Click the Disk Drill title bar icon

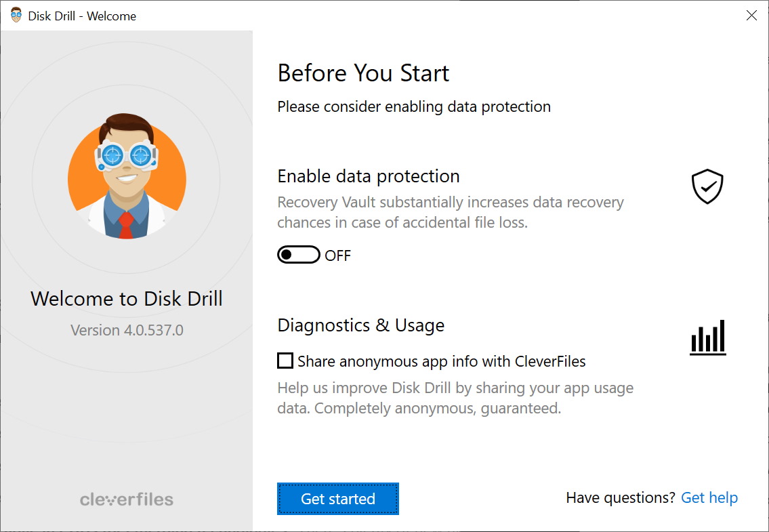(16, 15)
